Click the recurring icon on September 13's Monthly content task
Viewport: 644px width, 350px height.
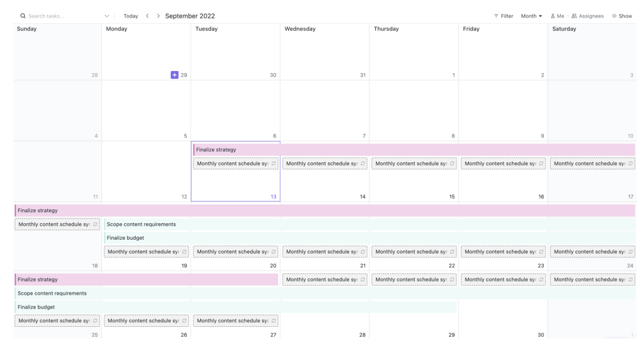click(274, 163)
